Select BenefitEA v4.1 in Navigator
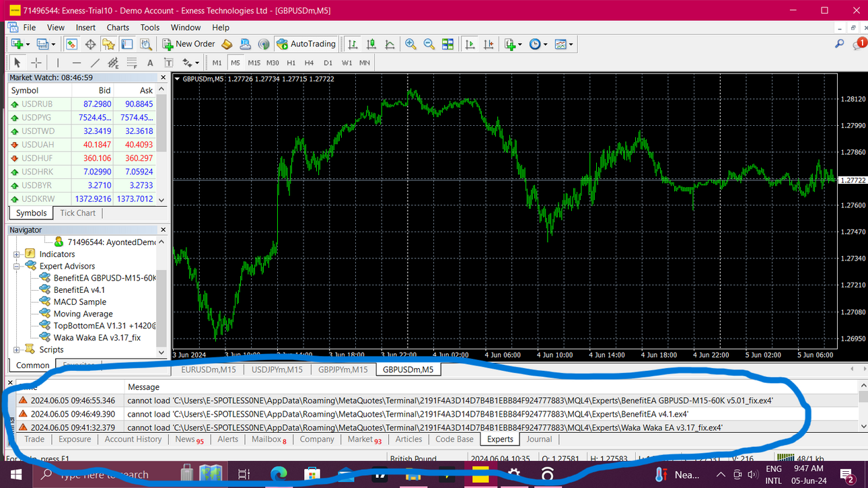The width and height of the screenshot is (868, 488). pos(79,290)
